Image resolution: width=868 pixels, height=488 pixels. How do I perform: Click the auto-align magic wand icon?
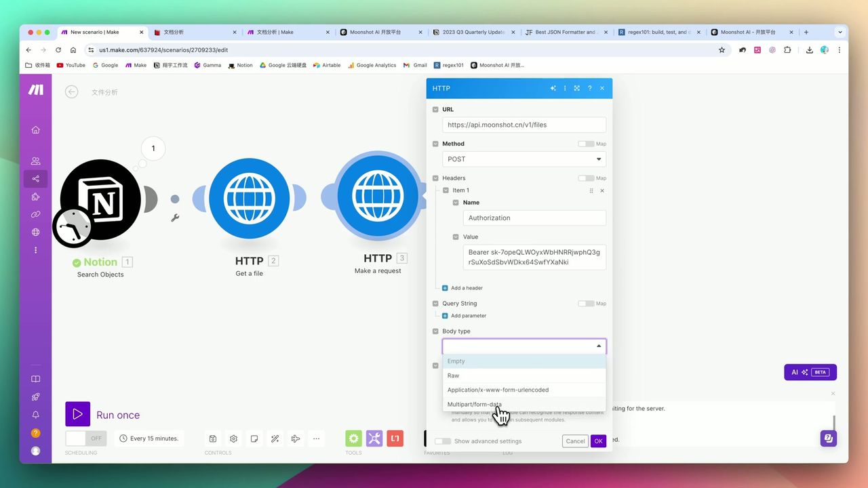275,439
